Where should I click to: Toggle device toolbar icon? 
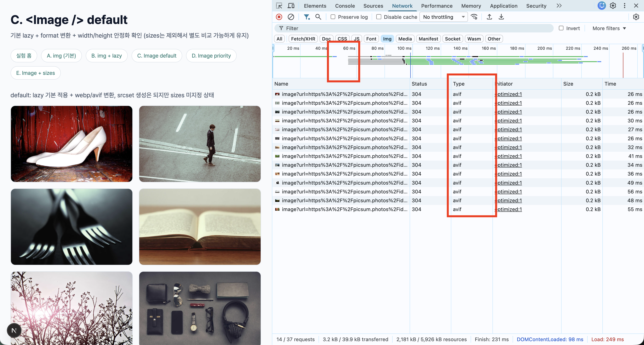coord(291,6)
